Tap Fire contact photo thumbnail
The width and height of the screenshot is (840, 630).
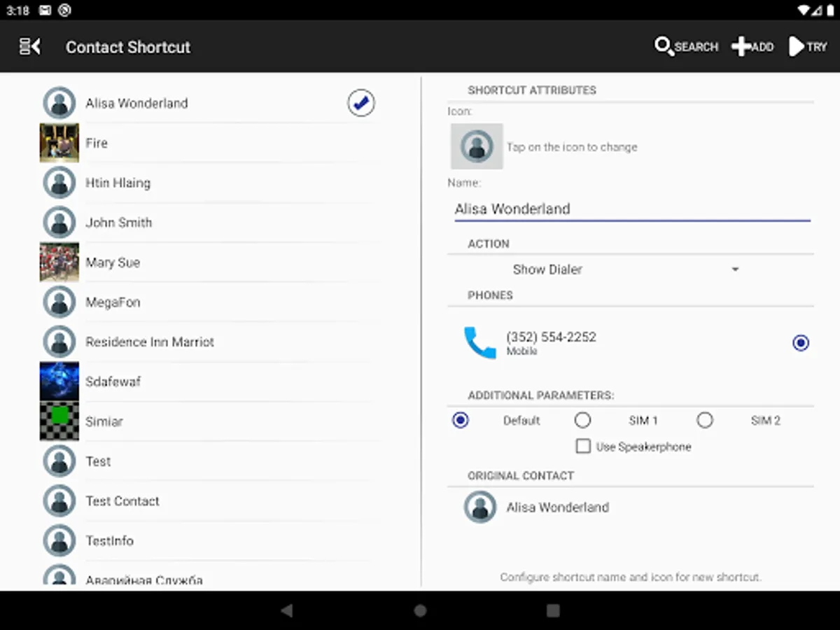pos(59,143)
